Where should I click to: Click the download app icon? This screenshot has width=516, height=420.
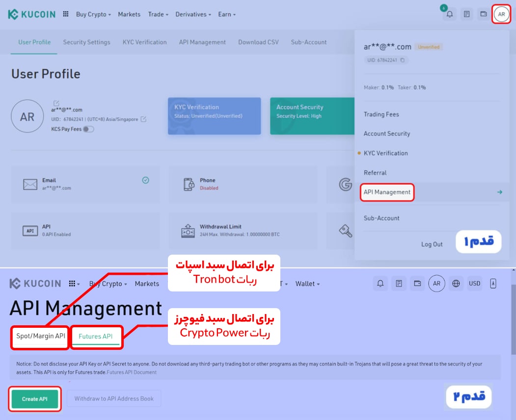(493, 283)
